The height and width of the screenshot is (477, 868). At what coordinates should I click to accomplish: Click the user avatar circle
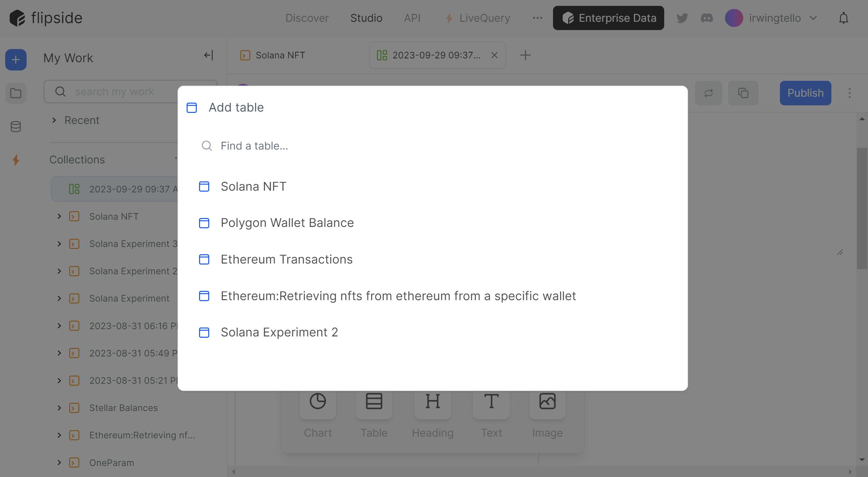tap(734, 18)
